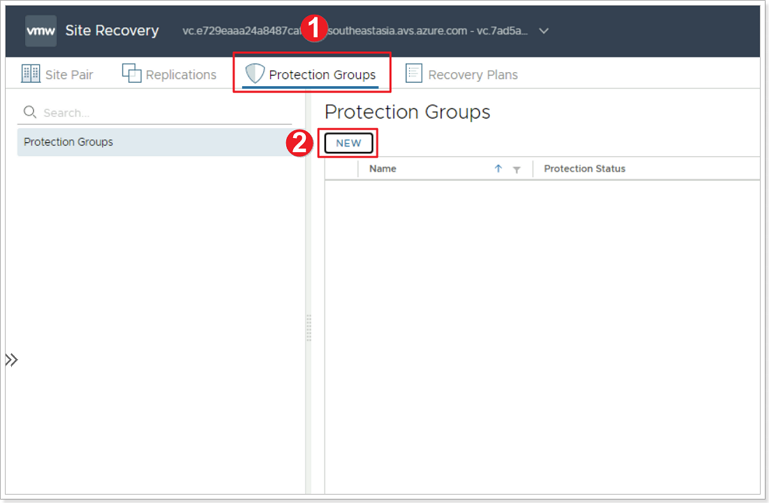The image size is (769, 503).
Task: Click the Recovery Plans document icon
Action: pos(413,73)
